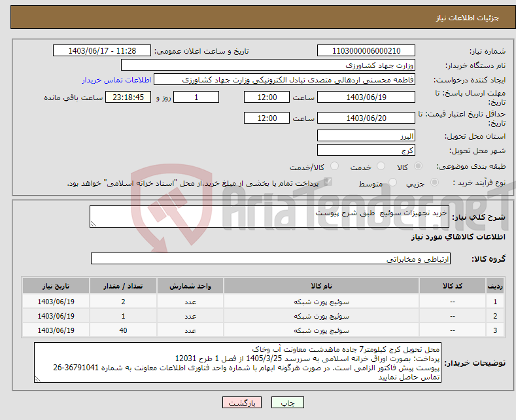The width and height of the screenshot is (516, 420).
Task: Click the price validity time 12:00 field
Action: click(267, 118)
